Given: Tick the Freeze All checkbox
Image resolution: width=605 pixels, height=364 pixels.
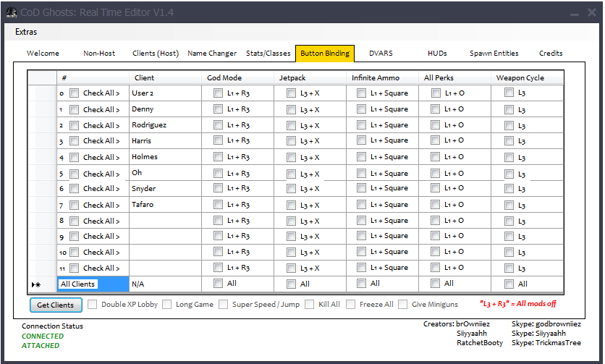Looking at the screenshot, I should [350, 304].
